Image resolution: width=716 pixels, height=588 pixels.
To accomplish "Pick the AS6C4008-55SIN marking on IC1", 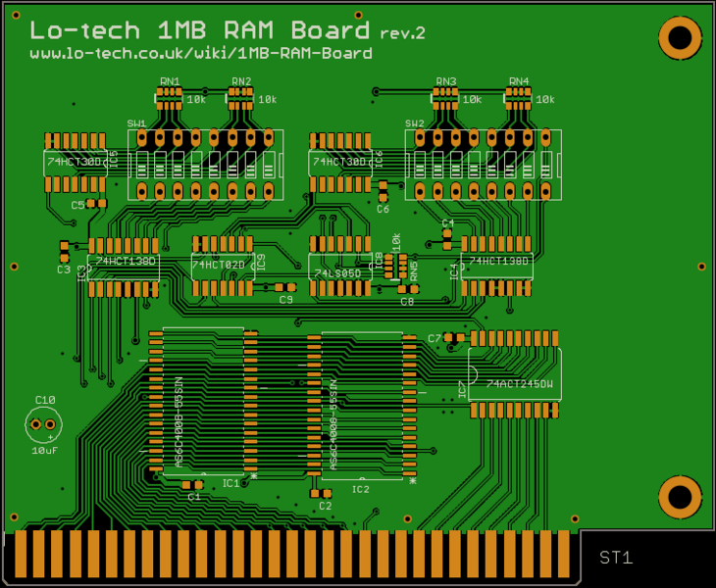I will pyautogui.click(x=179, y=422).
